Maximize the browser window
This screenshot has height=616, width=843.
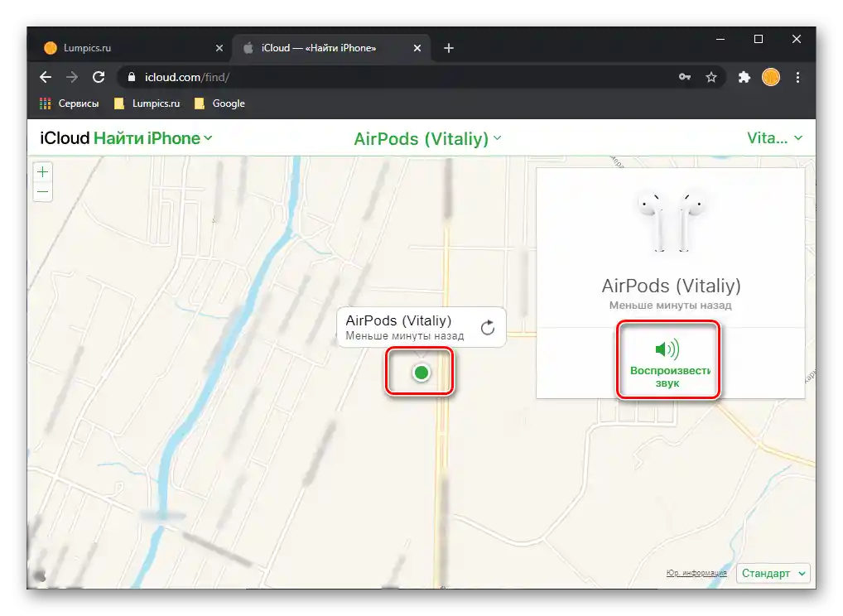tap(759, 39)
